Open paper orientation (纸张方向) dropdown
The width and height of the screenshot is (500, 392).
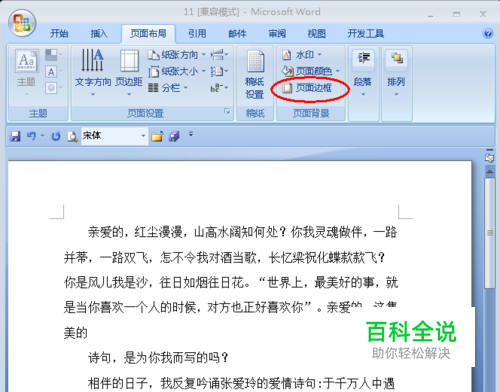coord(177,55)
